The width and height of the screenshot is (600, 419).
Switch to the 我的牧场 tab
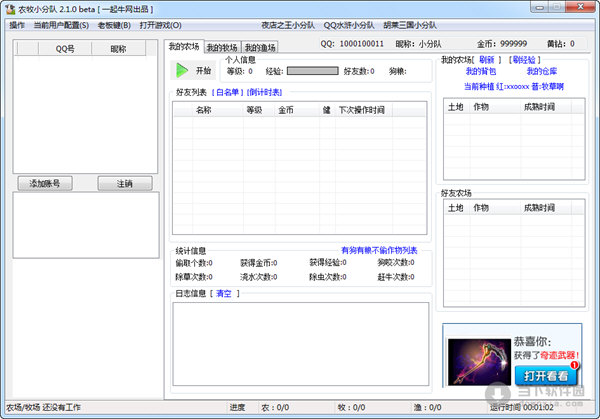point(222,47)
